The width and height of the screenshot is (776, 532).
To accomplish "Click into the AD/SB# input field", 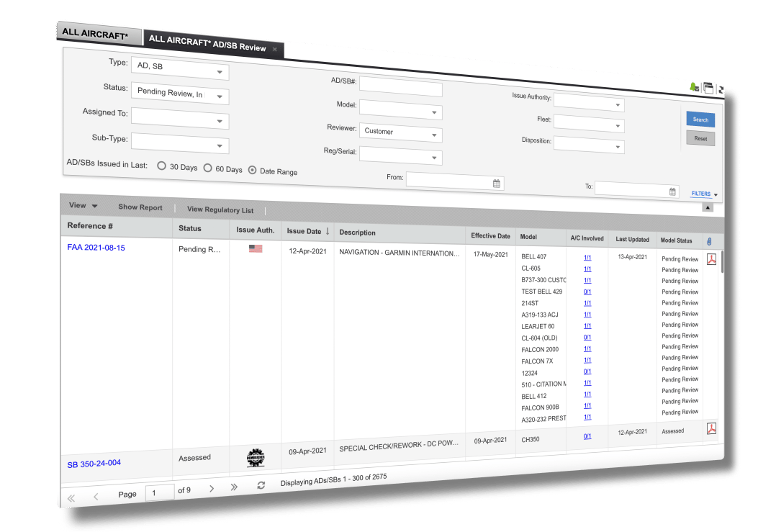I will point(400,89).
